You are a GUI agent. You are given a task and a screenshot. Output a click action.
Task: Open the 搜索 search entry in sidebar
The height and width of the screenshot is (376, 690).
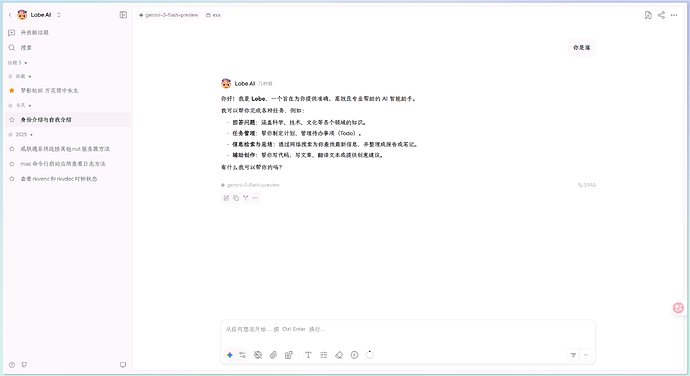[68, 48]
